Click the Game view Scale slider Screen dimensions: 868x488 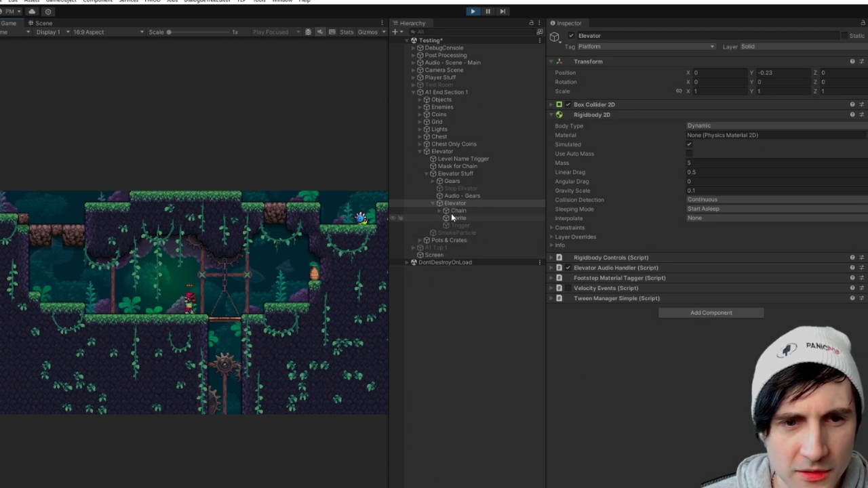point(200,32)
